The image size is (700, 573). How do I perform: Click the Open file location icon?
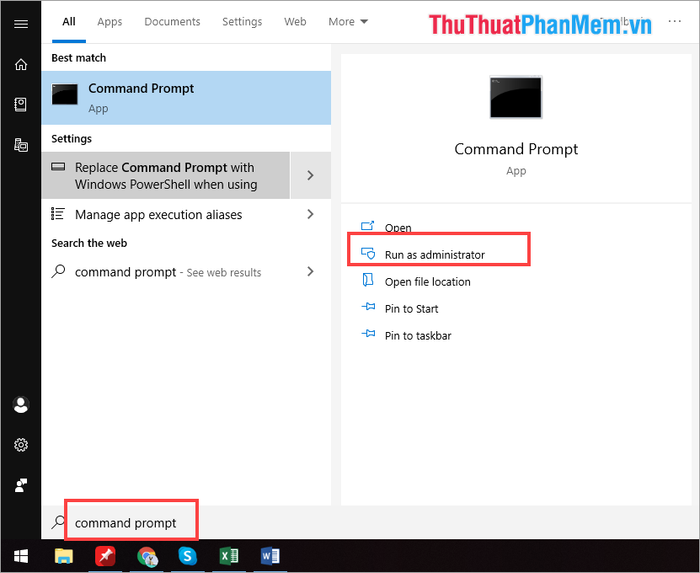click(x=368, y=280)
